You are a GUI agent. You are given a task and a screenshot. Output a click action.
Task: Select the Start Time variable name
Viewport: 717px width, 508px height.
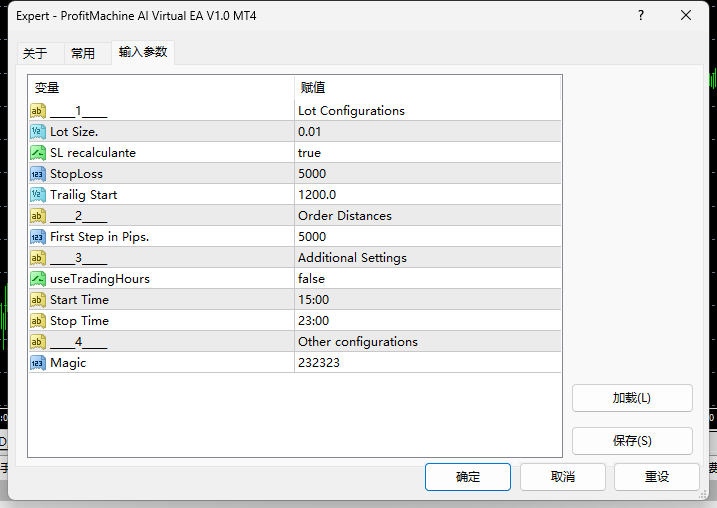click(x=80, y=300)
